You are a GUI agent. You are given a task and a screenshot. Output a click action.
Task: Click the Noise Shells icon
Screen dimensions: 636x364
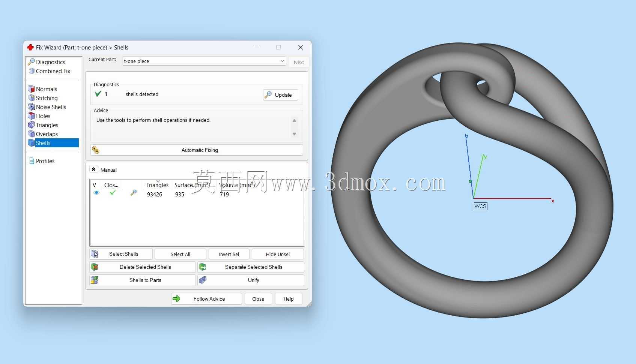click(x=32, y=107)
